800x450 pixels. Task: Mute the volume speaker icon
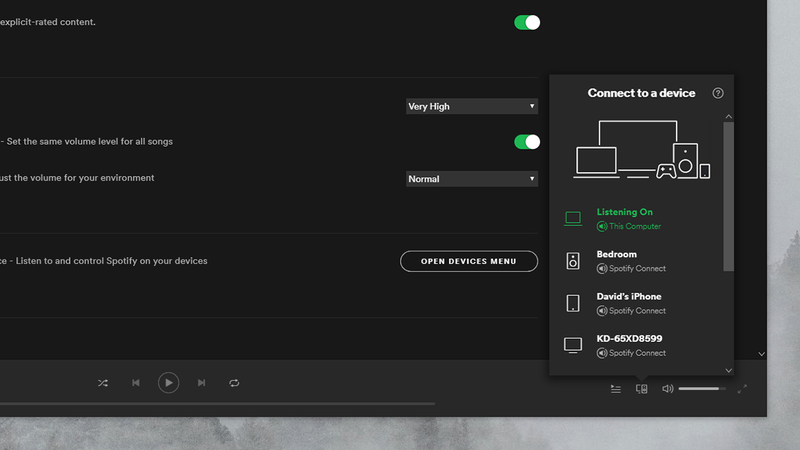click(667, 389)
